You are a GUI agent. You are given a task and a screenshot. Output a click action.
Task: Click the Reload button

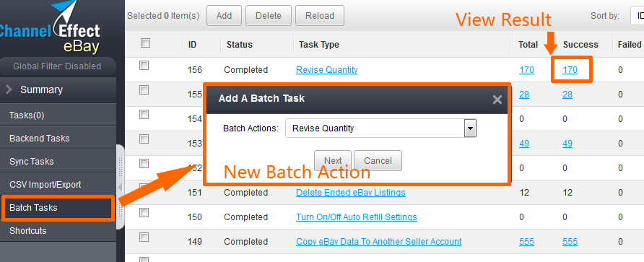point(320,16)
